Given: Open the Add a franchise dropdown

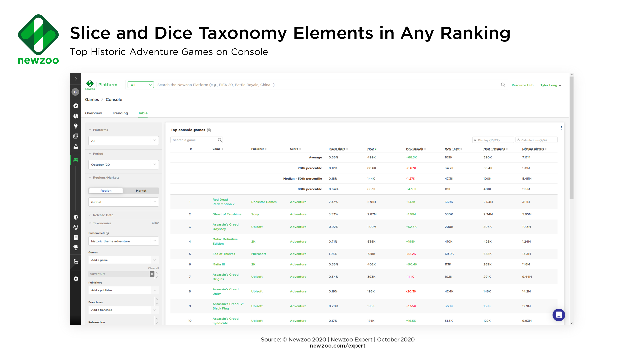Looking at the screenshot, I should (123, 310).
